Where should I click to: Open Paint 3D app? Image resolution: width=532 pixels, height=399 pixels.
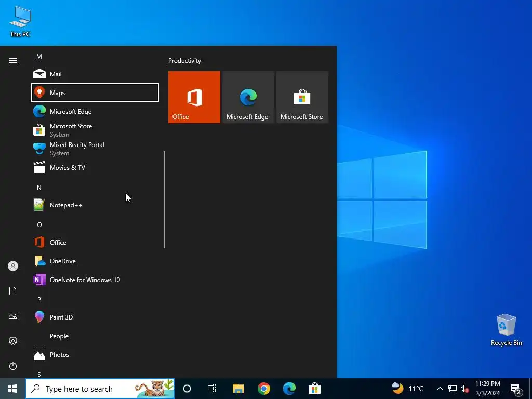(x=95, y=317)
